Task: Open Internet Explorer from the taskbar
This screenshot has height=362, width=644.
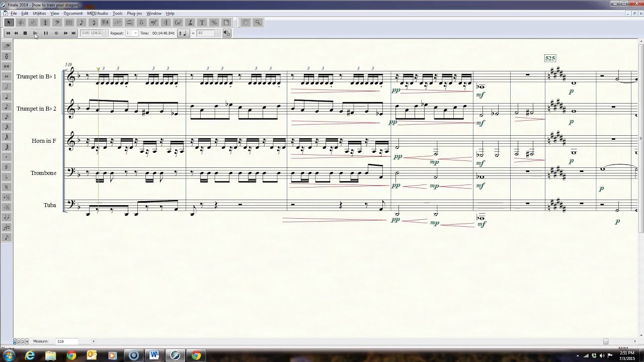Action: (x=30, y=355)
